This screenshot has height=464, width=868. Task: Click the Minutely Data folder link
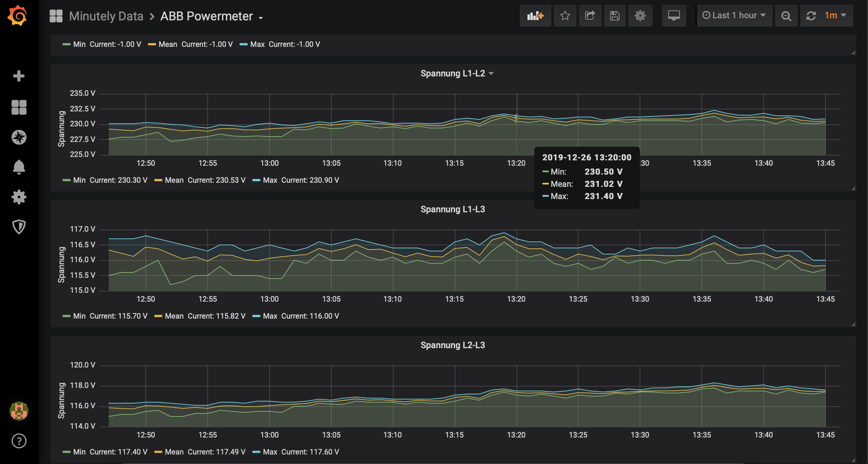click(106, 16)
